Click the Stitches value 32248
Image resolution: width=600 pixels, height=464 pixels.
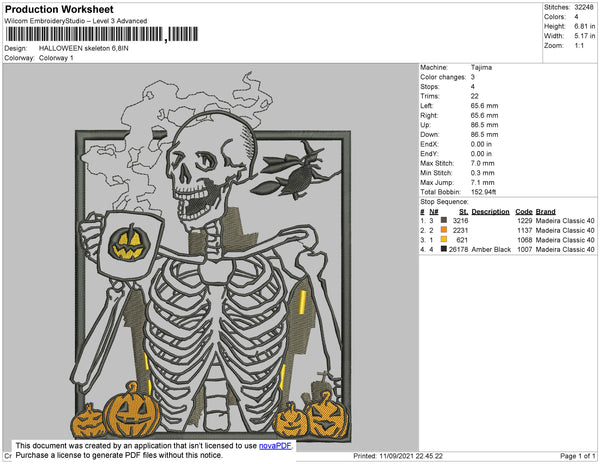pyautogui.click(x=584, y=7)
